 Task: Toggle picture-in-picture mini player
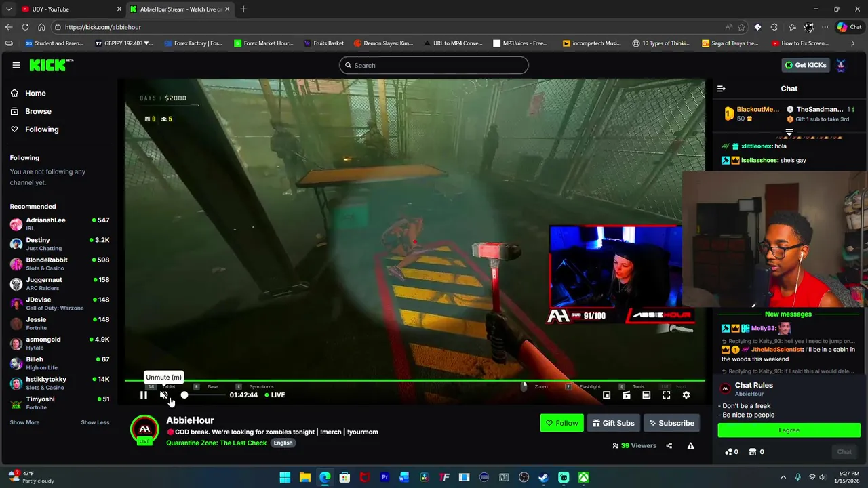[x=606, y=395]
